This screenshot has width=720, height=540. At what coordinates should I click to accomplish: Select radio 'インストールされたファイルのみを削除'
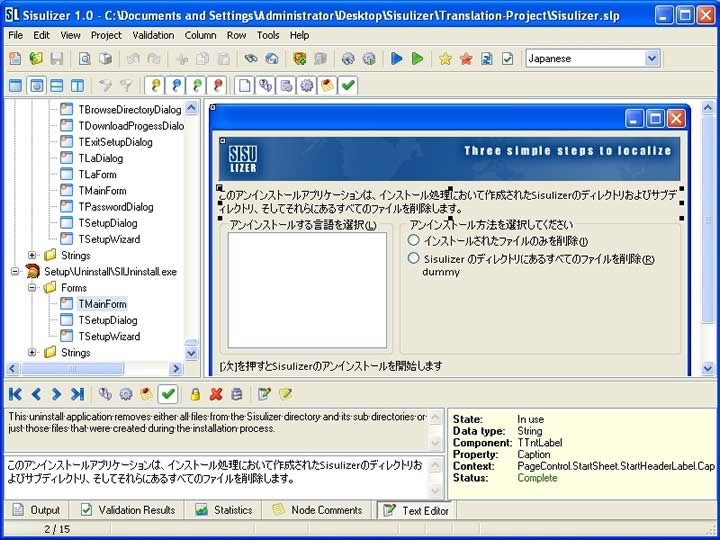click(x=414, y=240)
